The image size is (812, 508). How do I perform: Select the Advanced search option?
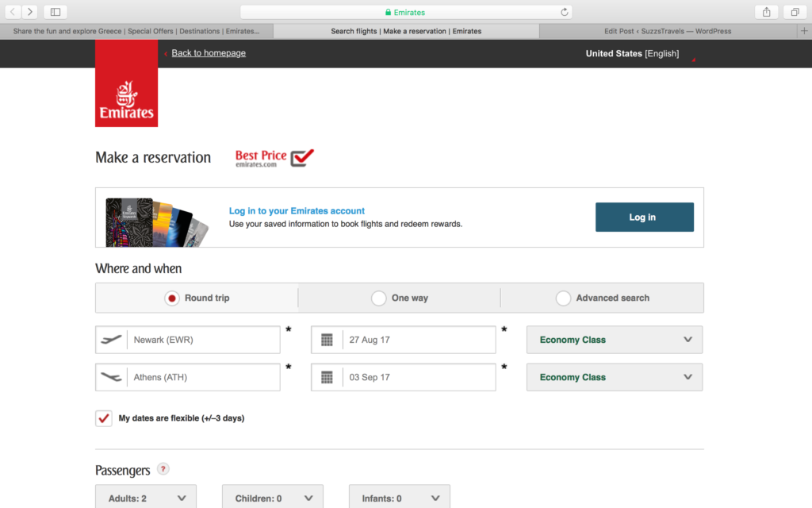tap(603, 298)
